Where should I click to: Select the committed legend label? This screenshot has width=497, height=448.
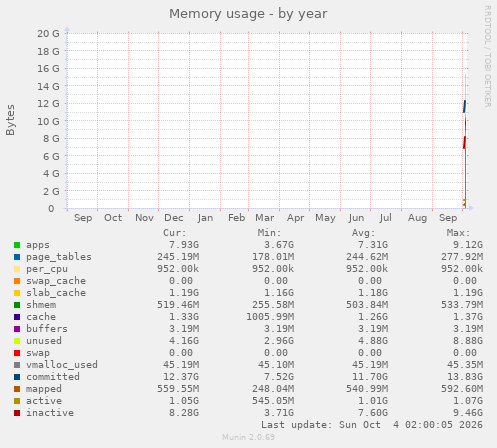point(53,377)
